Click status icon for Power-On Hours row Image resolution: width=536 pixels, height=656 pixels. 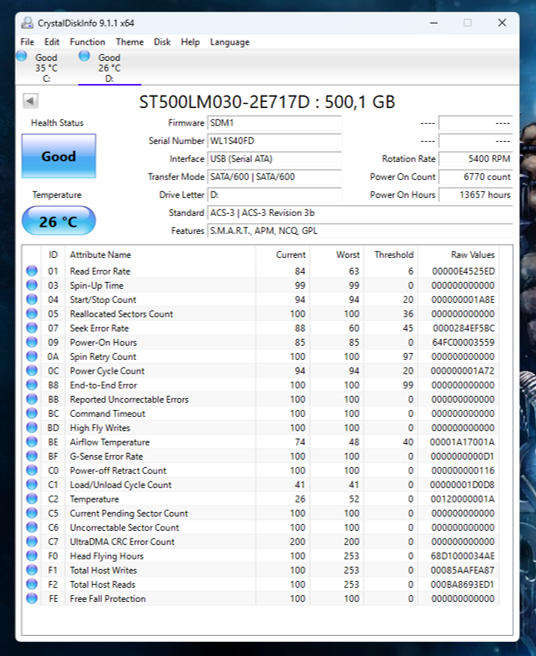point(32,342)
